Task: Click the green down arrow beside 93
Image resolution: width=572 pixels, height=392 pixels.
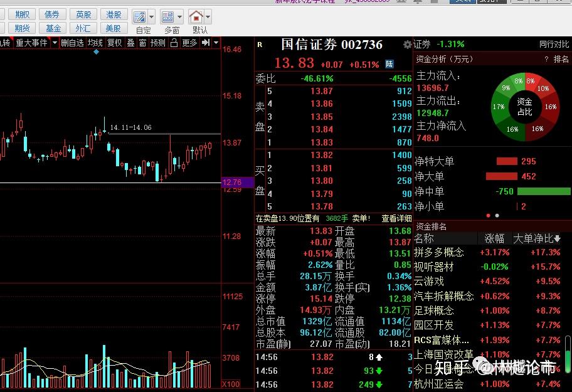Action: tap(379, 371)
